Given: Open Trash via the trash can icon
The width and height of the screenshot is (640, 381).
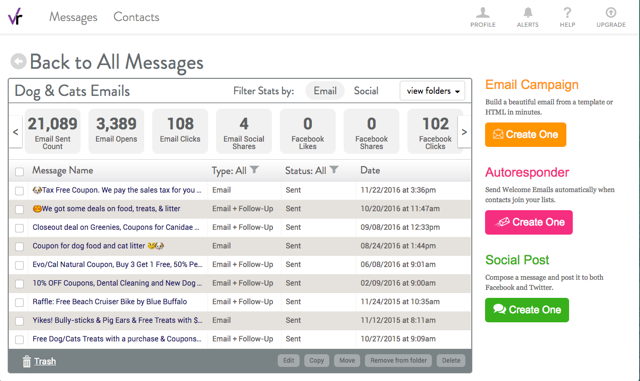Looking at the screenshot, I should [27, 361].
